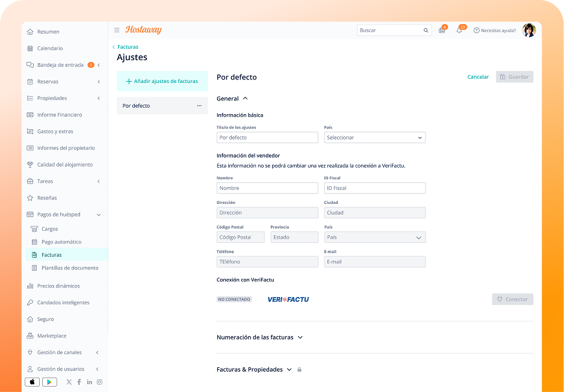Screen dimensions: 564x392
Task: Collapse the General section
Action: coord(245,99)
